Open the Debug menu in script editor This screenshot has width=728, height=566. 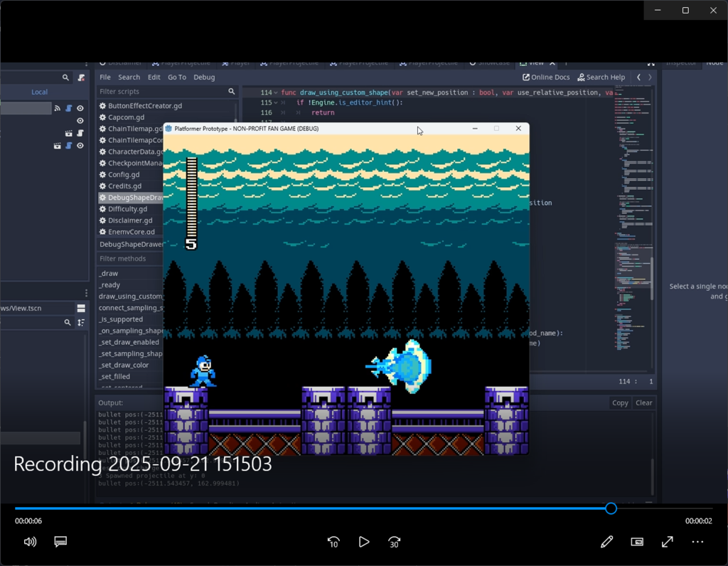click(204, 78)
